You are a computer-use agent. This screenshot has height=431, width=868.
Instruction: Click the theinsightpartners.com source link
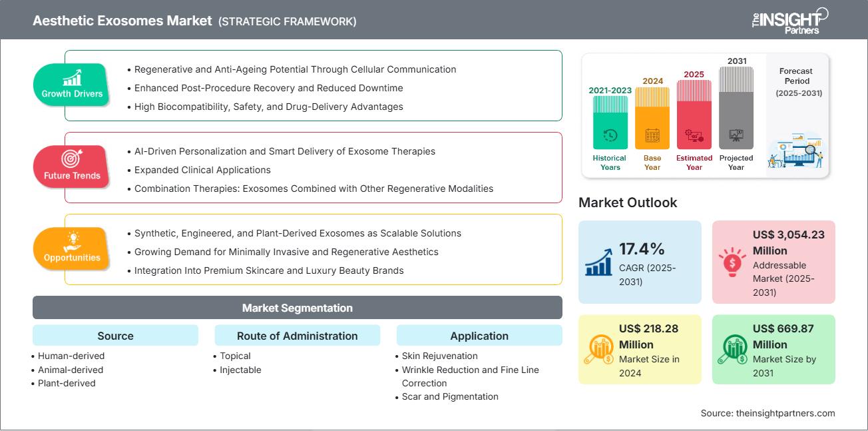tap(768, 413)
